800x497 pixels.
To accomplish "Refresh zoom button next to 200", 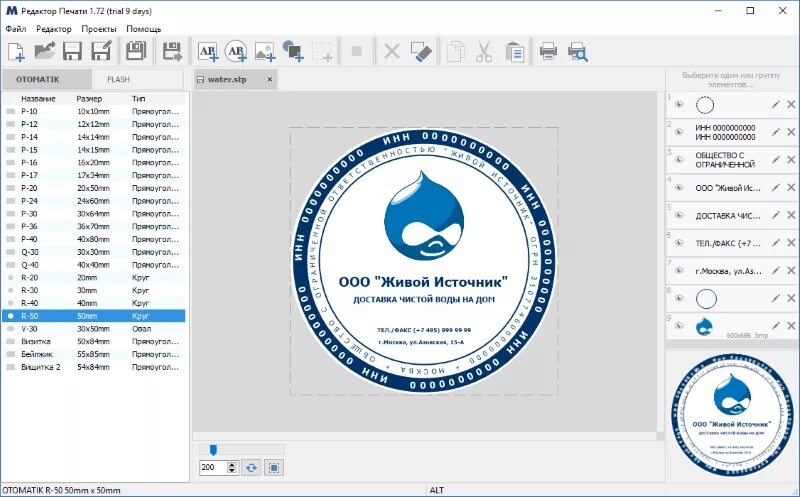I will tap(251, 467).
